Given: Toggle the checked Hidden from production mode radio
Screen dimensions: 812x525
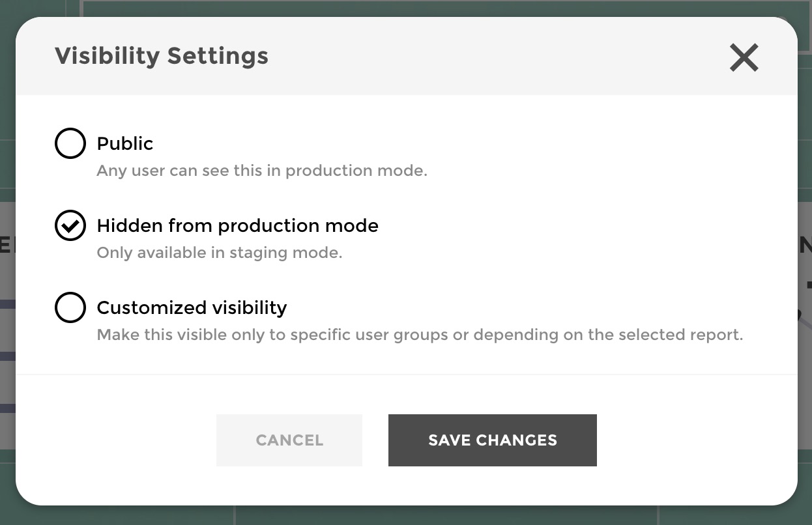Looking at the screenshot, I should (70, 225).
